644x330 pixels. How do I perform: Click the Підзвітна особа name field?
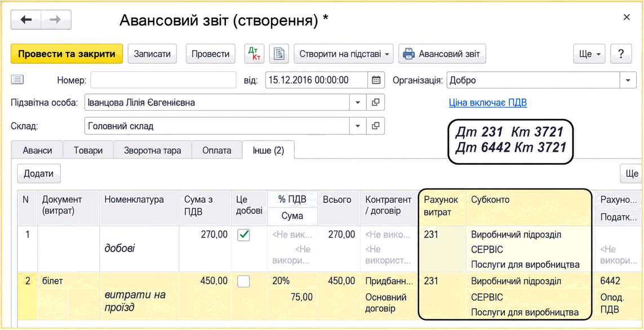[x=217, y=102]
